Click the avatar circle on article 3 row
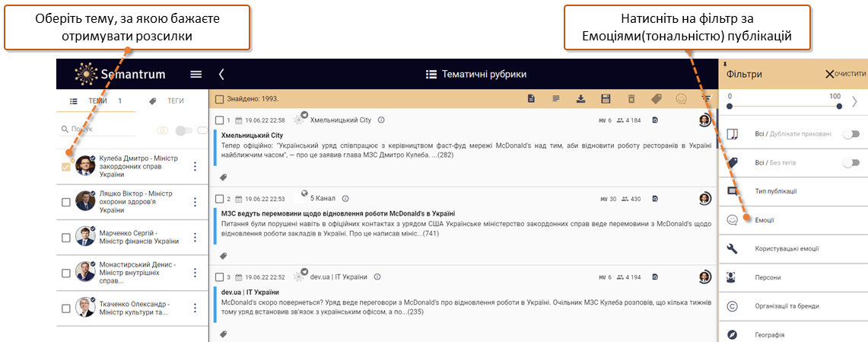This screenshot has width=868, height=342. 704,276
